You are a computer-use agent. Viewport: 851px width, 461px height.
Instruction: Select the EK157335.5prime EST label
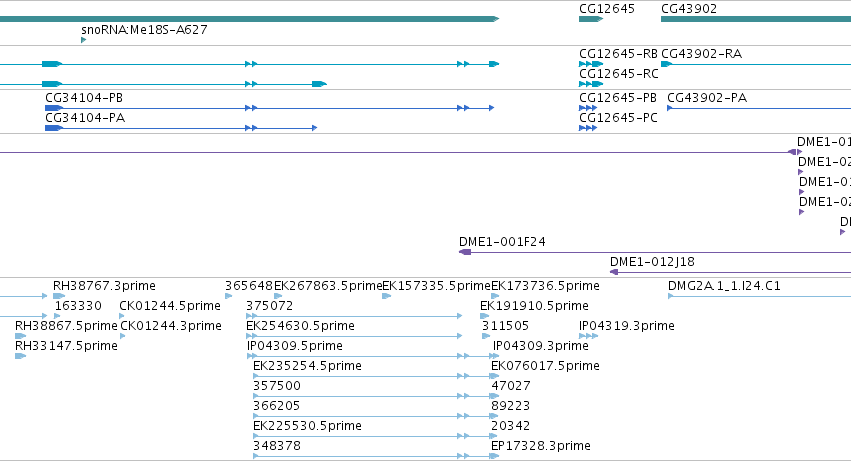click(x=436, y=286)
